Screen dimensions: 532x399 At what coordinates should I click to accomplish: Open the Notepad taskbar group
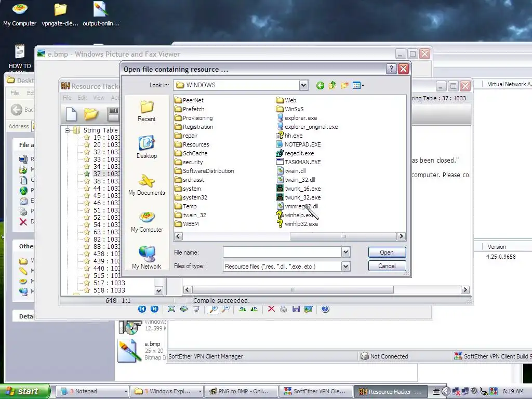(91, 391)
